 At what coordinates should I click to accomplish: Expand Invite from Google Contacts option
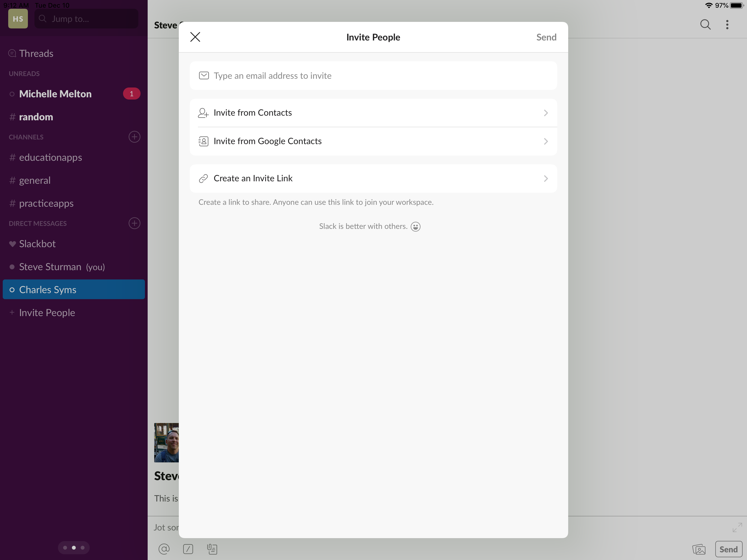[373, 141]
